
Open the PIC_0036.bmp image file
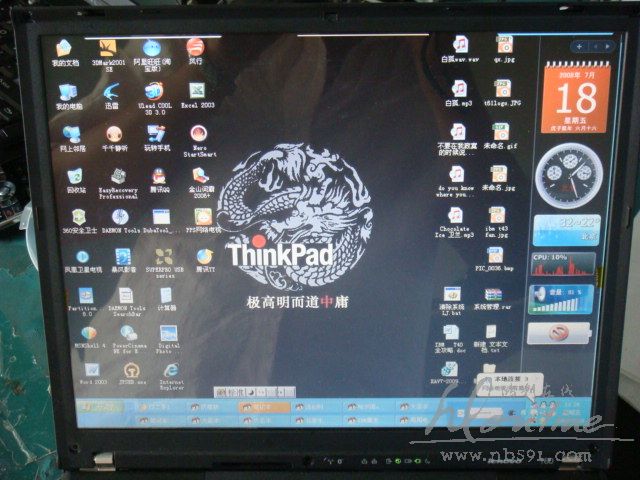496,255
